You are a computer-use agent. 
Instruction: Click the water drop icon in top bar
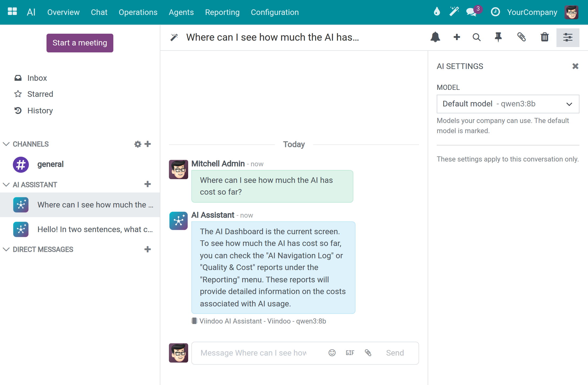[437, 12]
